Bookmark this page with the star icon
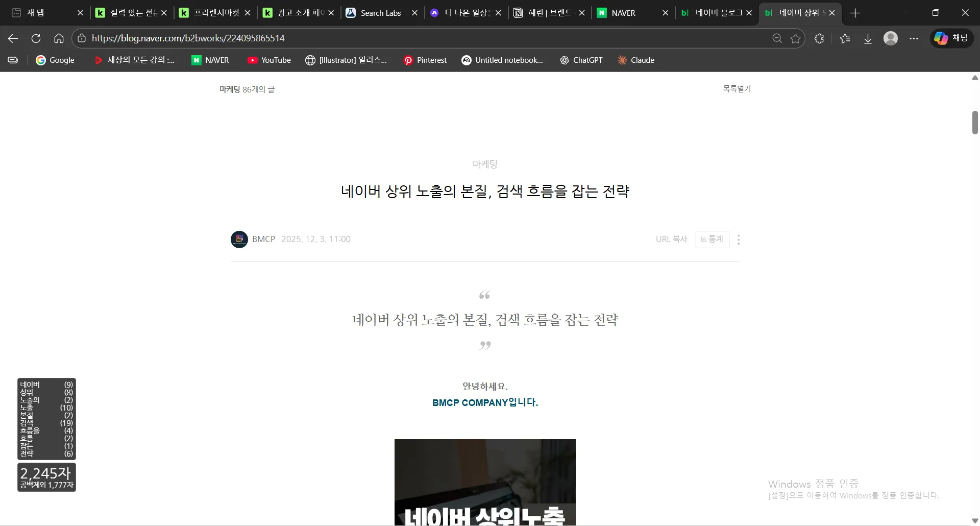Image resolution: width=980 pixels, height=526 pixels. click(795, 38)
